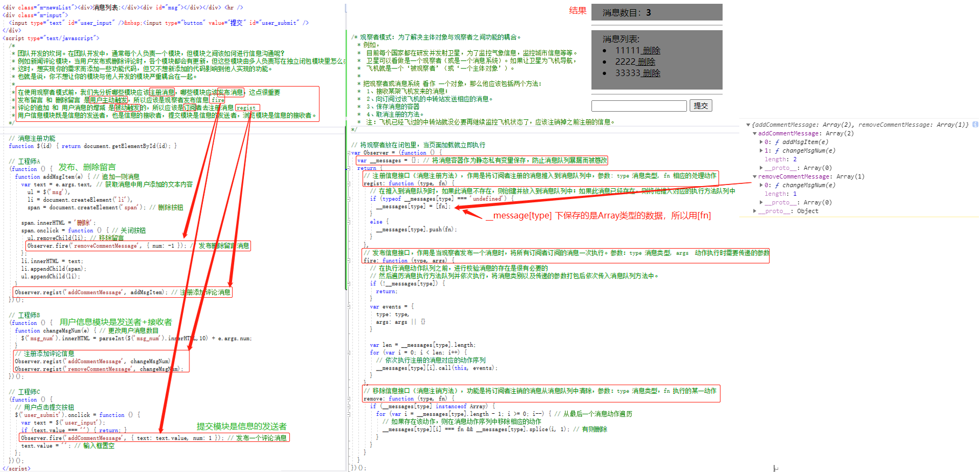Expand __proto__: Array(0) under addCommentMessage
Screen dimensions: 980x472
[761, 168]
